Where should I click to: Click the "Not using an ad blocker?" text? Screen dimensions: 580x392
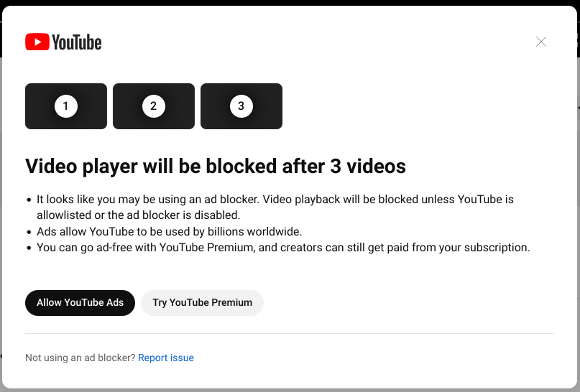[x=80, y=358]
